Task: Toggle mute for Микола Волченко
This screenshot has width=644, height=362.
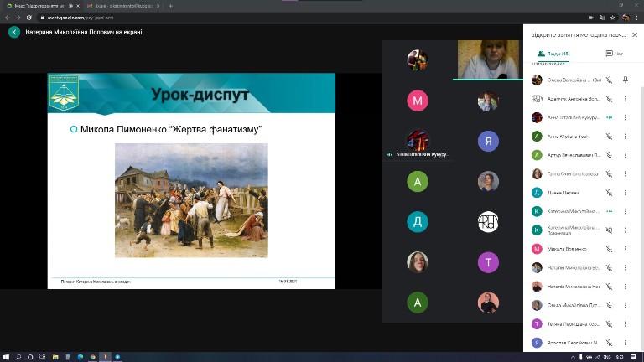Action: (609, 249)
